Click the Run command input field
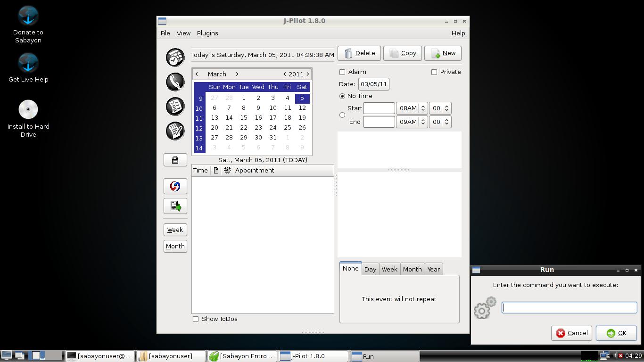Image resolution: width=644 pixels, height=362 pixels. tap(569, 308)
